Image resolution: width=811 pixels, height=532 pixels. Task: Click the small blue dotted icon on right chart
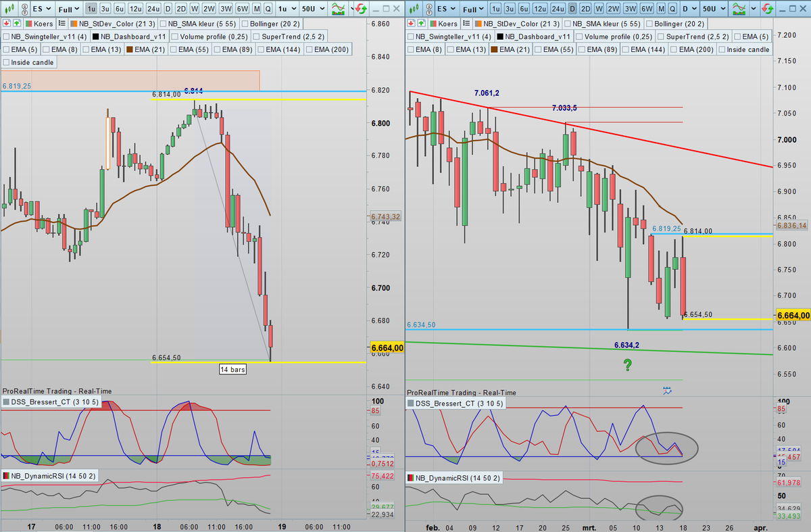[x=666, y=389]
